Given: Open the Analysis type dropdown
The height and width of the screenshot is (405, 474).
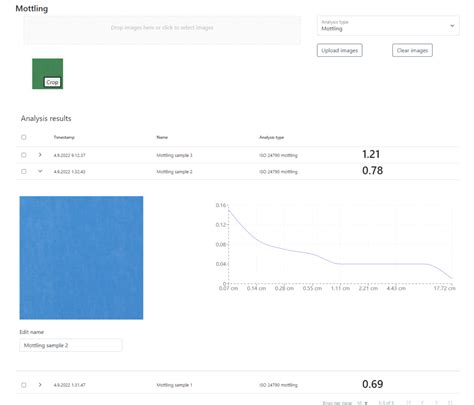Looking at the screenshot, I should coord(388,26).
